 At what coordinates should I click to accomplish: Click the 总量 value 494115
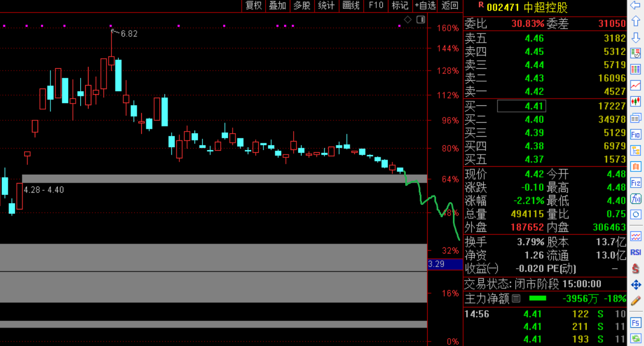(x=527, y=214)
